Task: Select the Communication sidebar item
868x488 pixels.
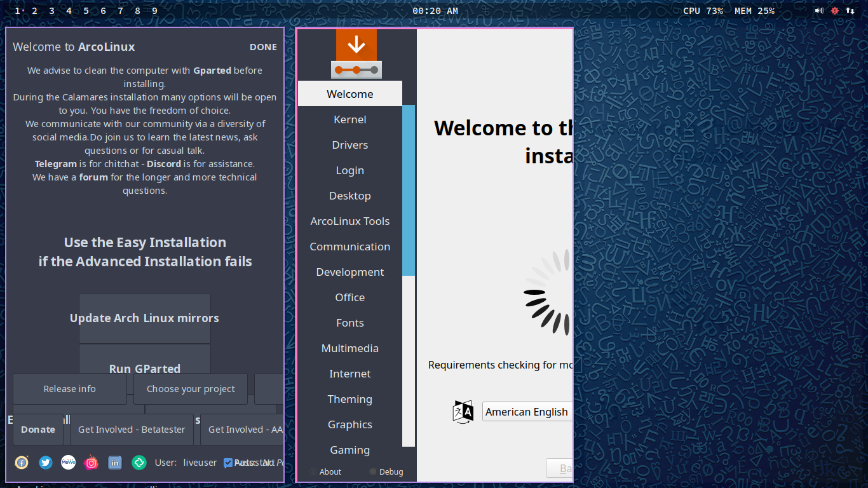Action: pyautogui.click(x=350, y=247)
